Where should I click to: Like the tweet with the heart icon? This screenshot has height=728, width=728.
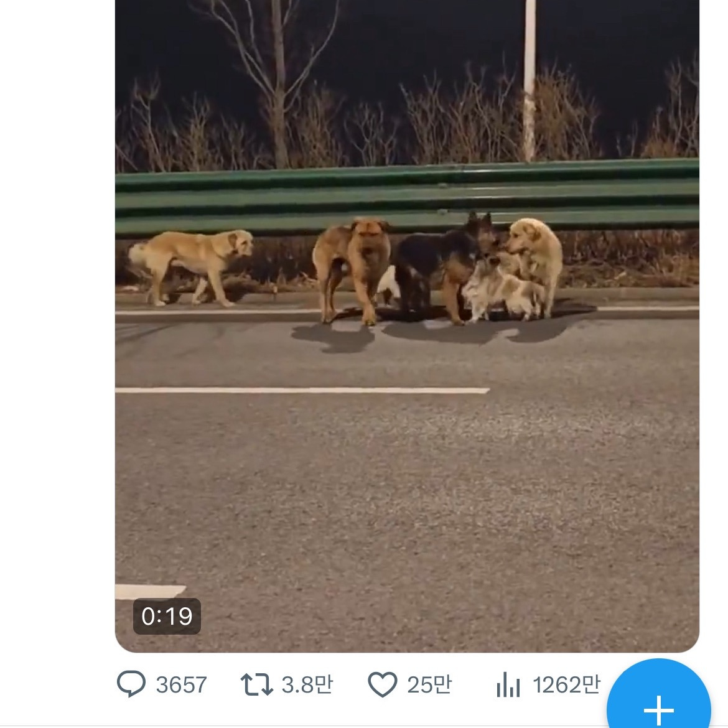click(x=383, y=684)
